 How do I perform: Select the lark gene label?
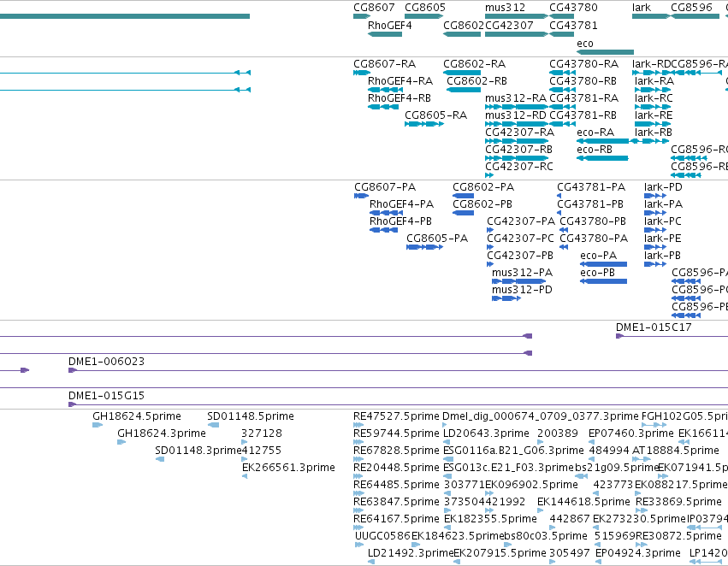(642, 8)
